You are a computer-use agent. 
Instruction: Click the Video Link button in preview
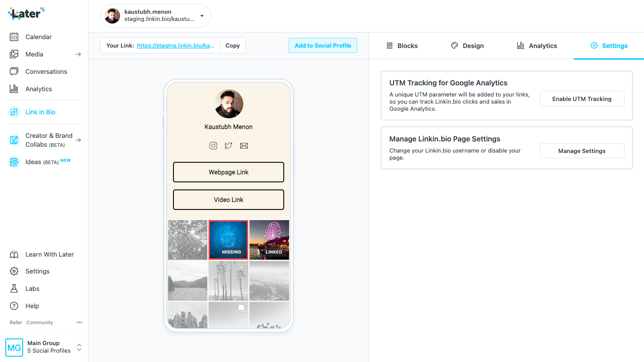229,200
